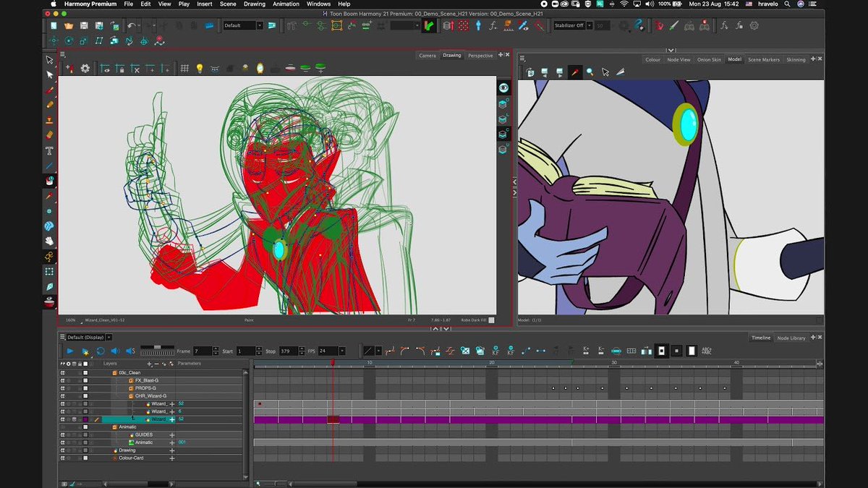
Task: Click the Frame number input field
Action: pos(202,351)
